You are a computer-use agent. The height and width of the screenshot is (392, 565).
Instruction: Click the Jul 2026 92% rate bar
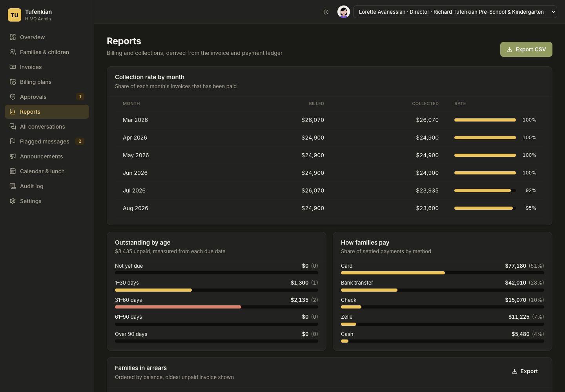[x=485, y=191]
